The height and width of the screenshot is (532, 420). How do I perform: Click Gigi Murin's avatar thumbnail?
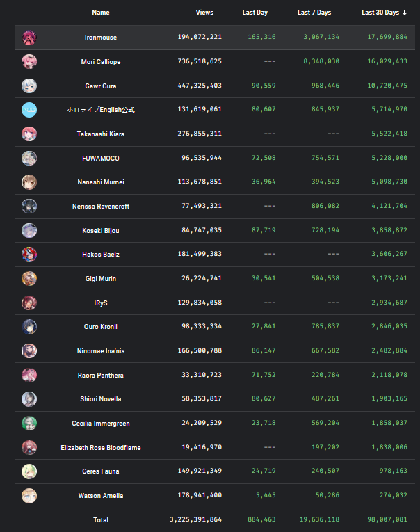pyautogui.click(x=29, y=278)
